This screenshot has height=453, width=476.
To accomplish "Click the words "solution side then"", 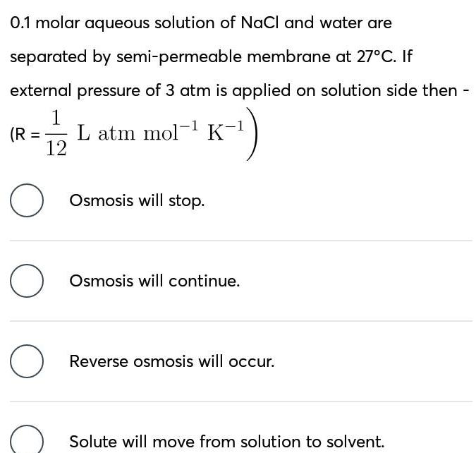I will (x=389, y=90).
